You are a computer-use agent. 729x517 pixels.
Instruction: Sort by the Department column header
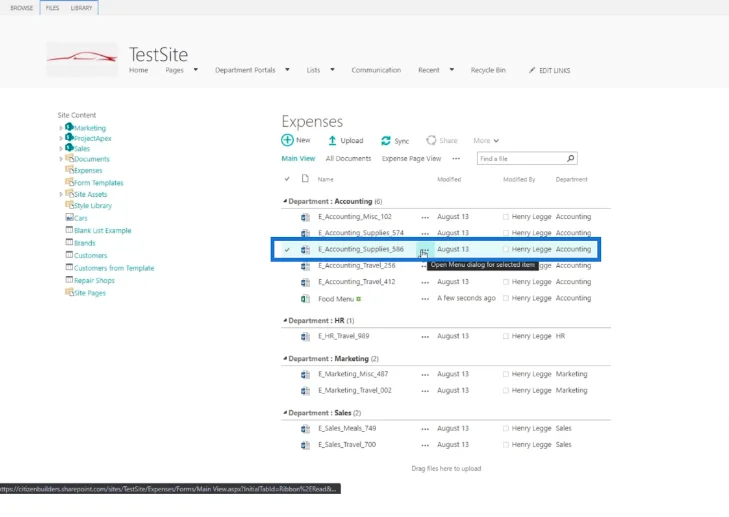point(571,179)
